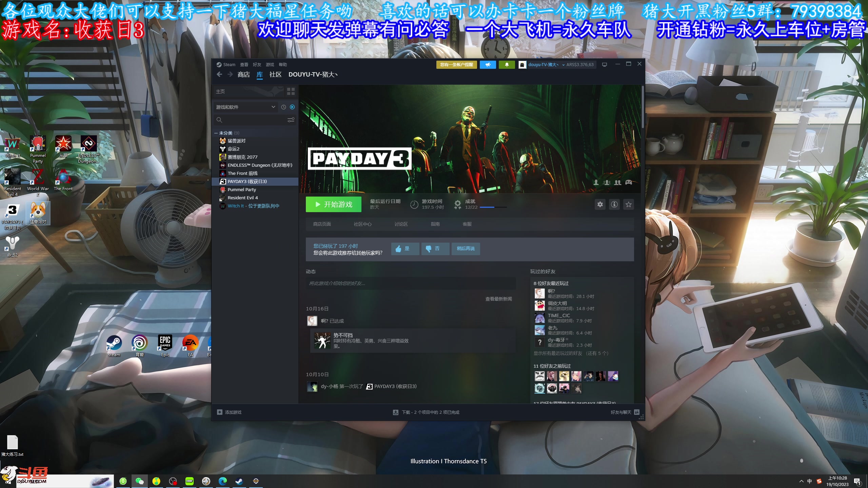
Task: Click thumbs up 是 recommend button
Action: pos(405,249)
